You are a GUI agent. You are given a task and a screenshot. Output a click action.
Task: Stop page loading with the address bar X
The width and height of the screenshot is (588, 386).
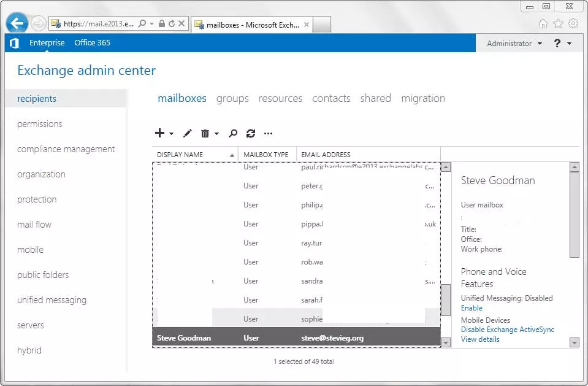pyautogui.click(x=181, y=24)
